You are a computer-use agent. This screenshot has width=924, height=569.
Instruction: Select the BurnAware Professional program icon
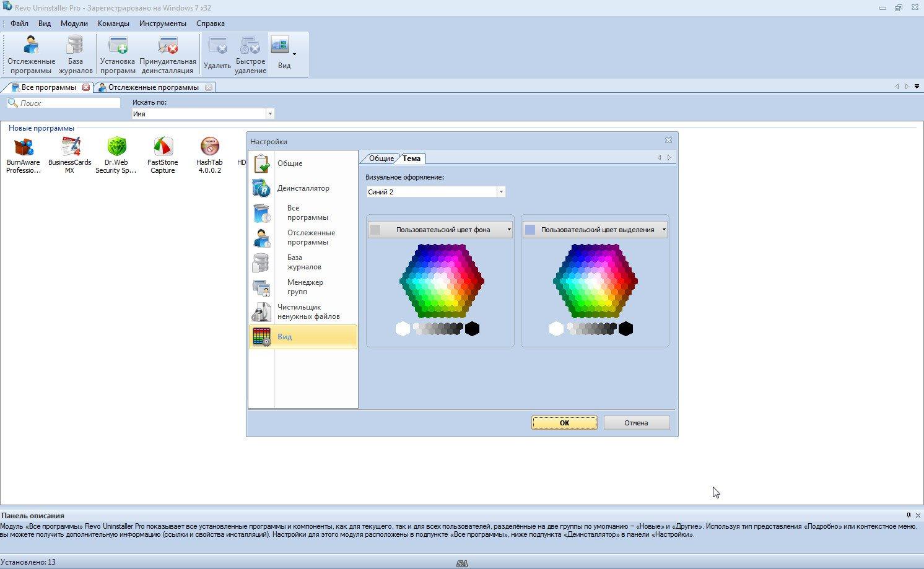24,155
